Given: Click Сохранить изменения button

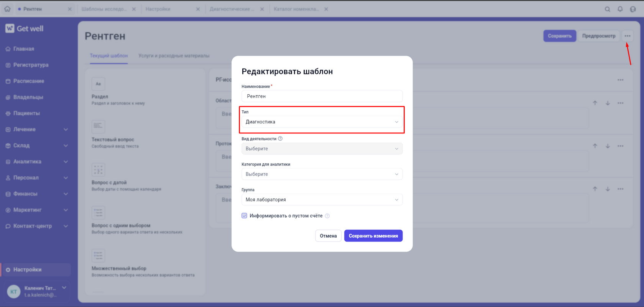Looking at the screenshot, I should [373, 236].
